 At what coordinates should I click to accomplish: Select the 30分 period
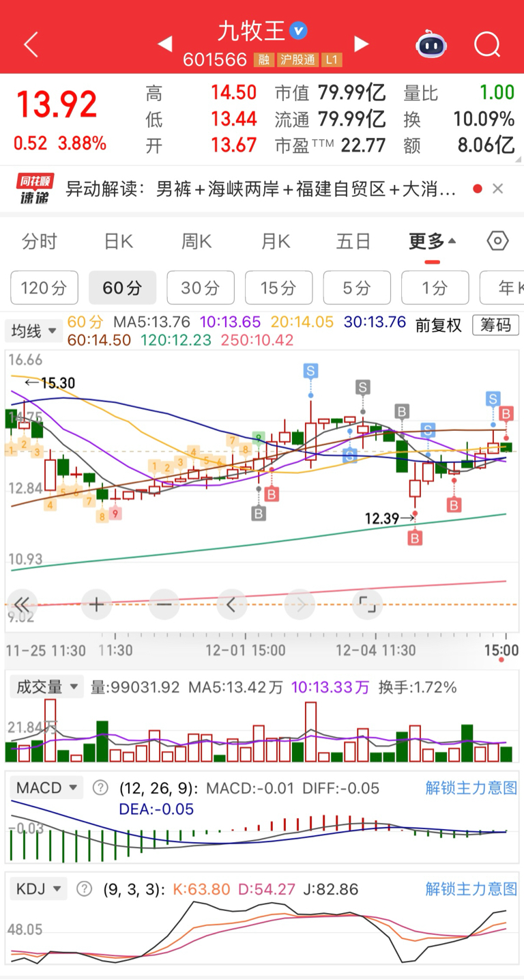pos(201,288)
